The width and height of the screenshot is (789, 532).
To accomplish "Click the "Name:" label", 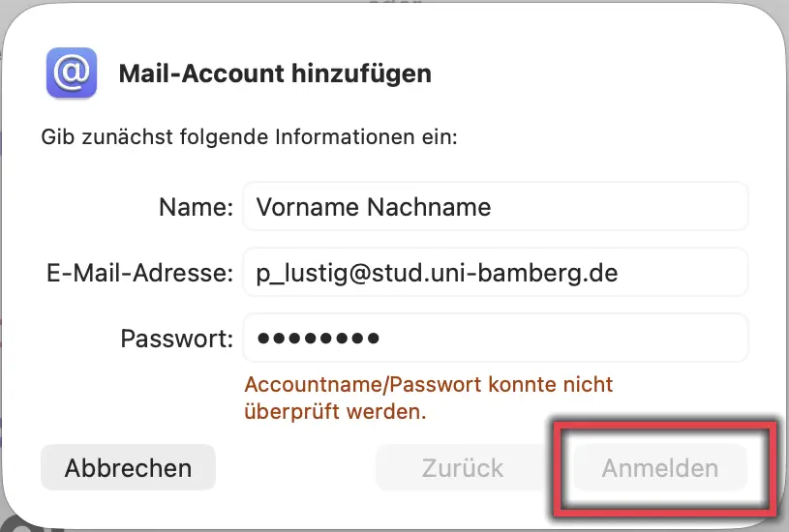I will click(197, 206).
